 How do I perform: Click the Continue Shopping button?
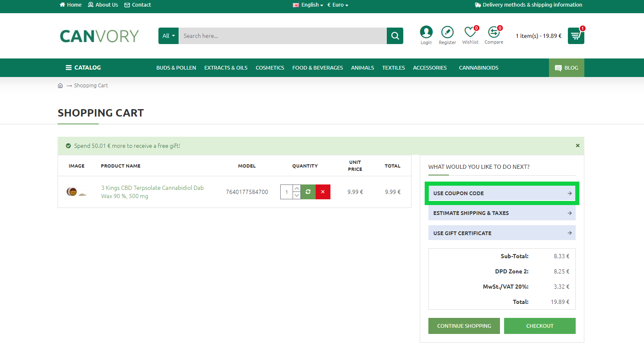464,326
